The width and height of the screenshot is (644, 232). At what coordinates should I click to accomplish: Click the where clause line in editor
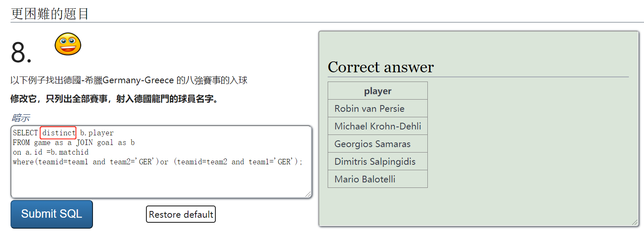point(158,162)
